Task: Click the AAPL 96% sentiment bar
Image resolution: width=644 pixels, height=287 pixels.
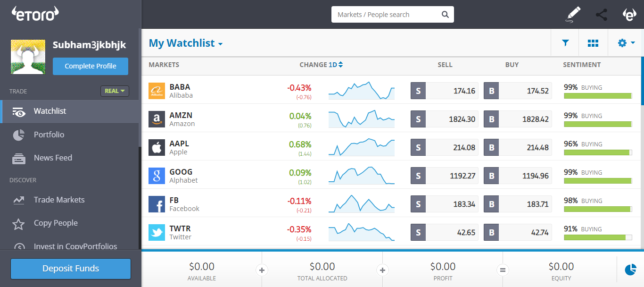Action: pos(598,152)
